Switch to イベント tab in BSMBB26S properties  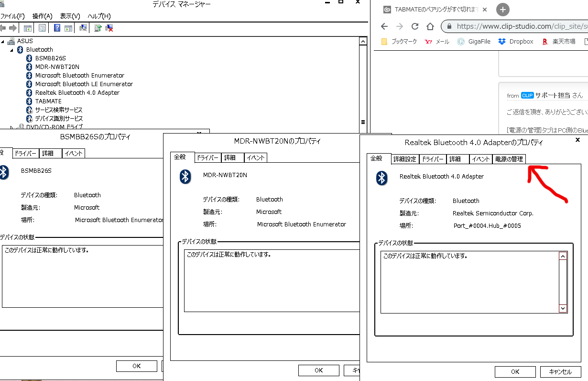(x=73, y=153)
